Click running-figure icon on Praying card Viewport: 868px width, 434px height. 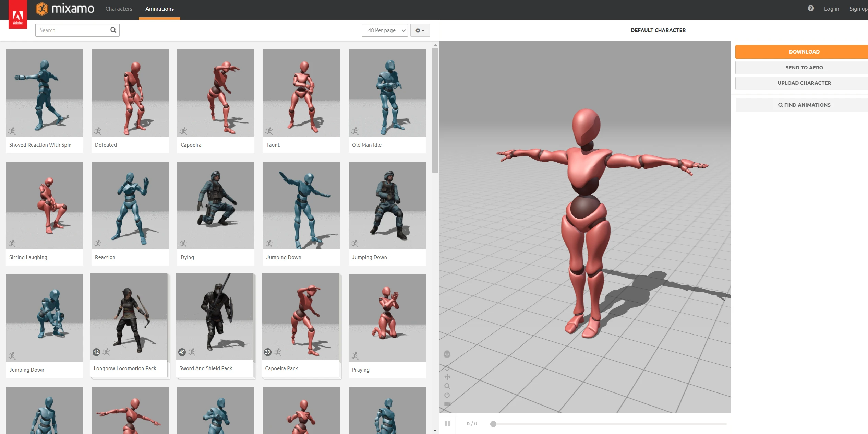355,356
